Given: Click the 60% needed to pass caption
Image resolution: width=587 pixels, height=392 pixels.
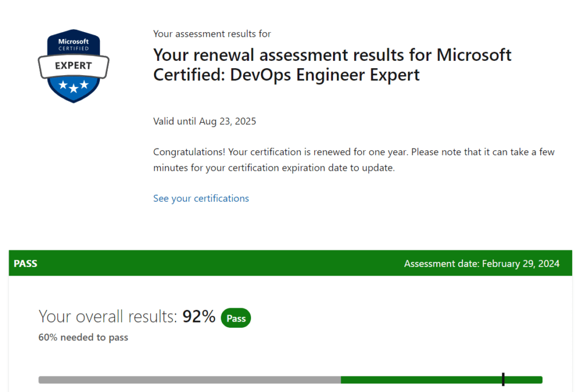Looking at the screenshot, I should coord(83,337).
